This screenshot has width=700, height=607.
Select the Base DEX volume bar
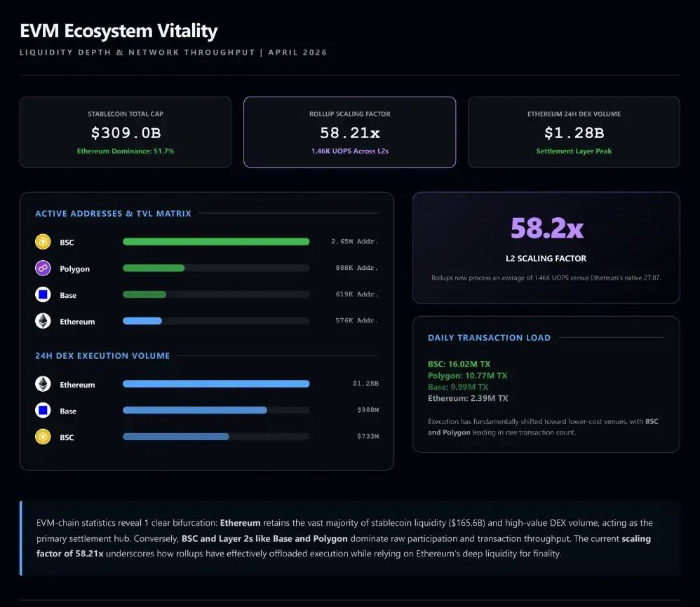216,410
